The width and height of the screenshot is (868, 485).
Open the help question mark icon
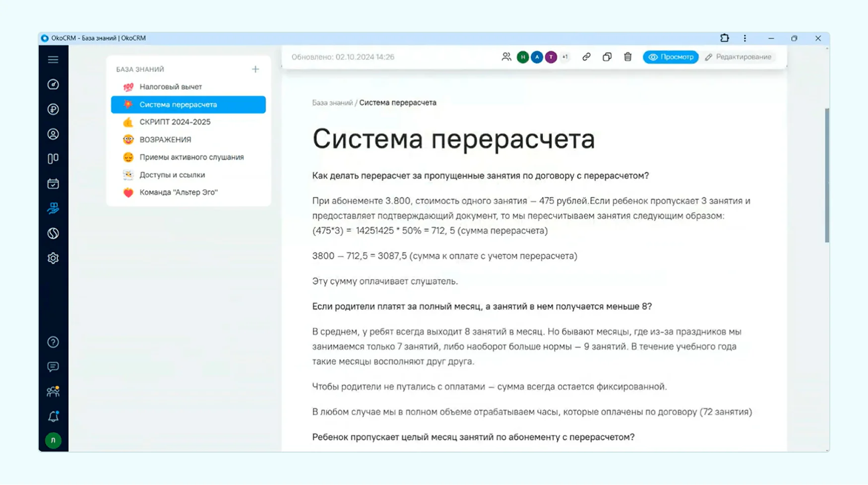[53, 342]
